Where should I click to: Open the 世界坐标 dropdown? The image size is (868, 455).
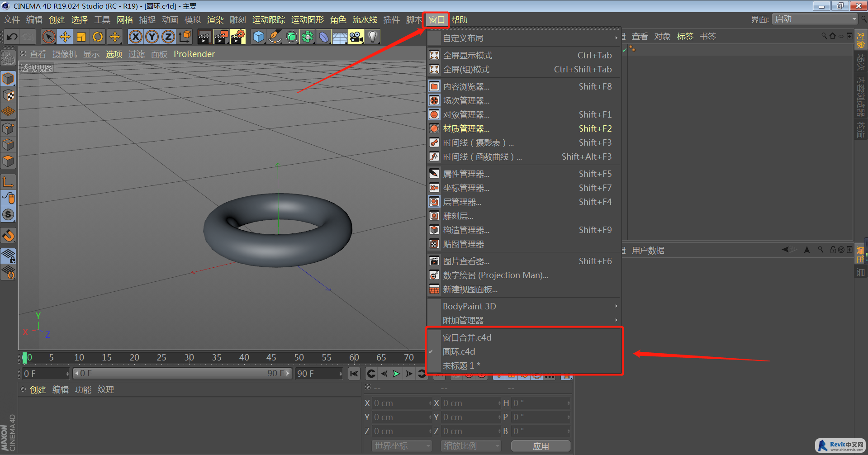tap(402, 446)
